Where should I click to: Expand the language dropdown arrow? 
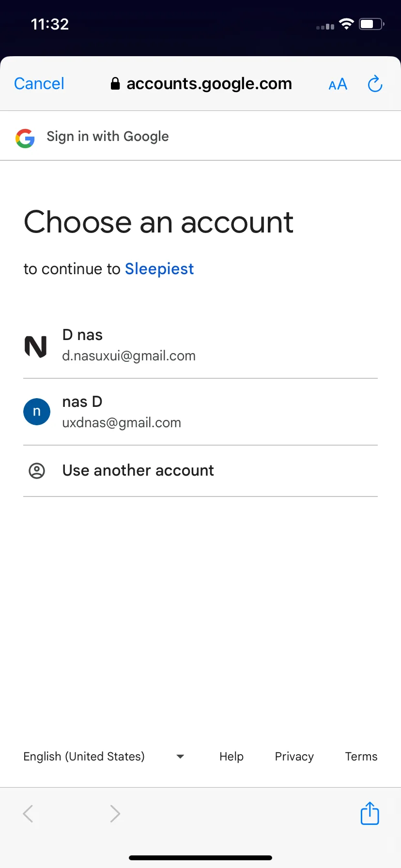(x=180, y=757)
